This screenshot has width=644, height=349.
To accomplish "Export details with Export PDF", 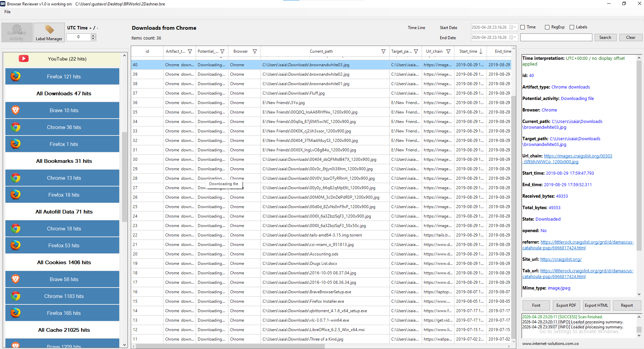I will point(566,305).
